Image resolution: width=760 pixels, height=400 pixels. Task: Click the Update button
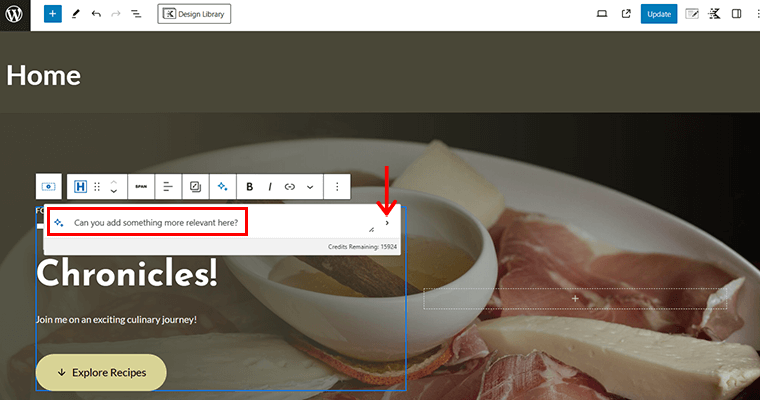coord(659,14)
